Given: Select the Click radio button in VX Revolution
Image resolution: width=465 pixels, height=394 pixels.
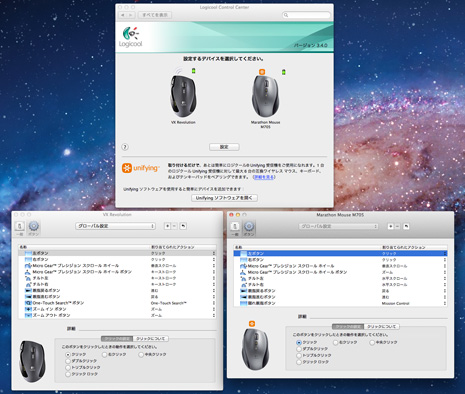Looking at the screenshot, I should click(68, 355).
